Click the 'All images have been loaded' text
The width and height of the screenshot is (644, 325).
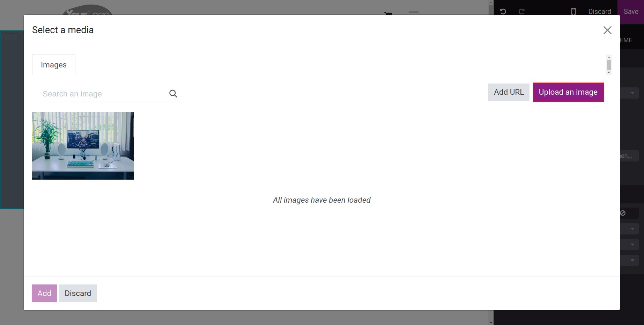(322, 200)
